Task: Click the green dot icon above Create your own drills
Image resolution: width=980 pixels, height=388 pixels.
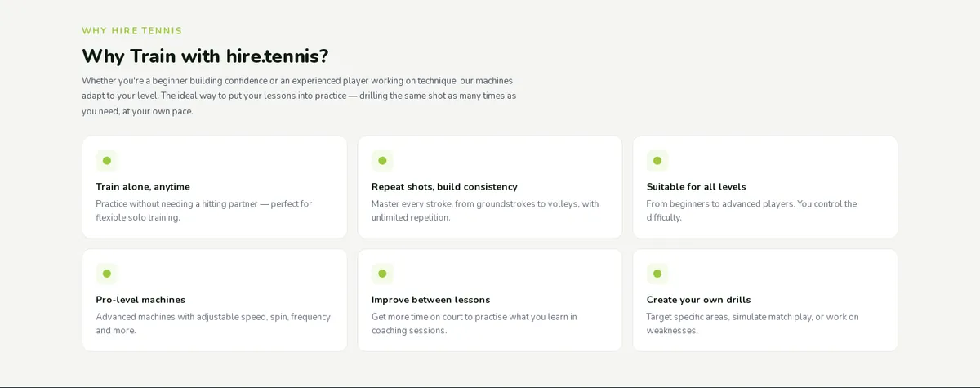Action: [657, 274]
